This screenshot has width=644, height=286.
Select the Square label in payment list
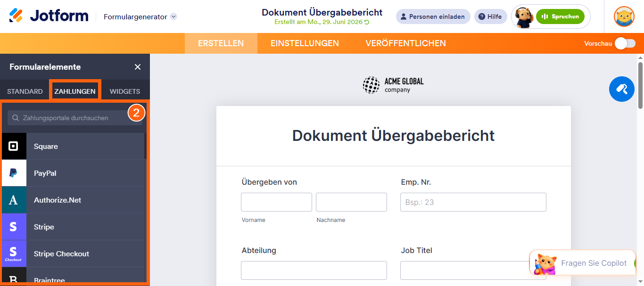pos(46,147)
